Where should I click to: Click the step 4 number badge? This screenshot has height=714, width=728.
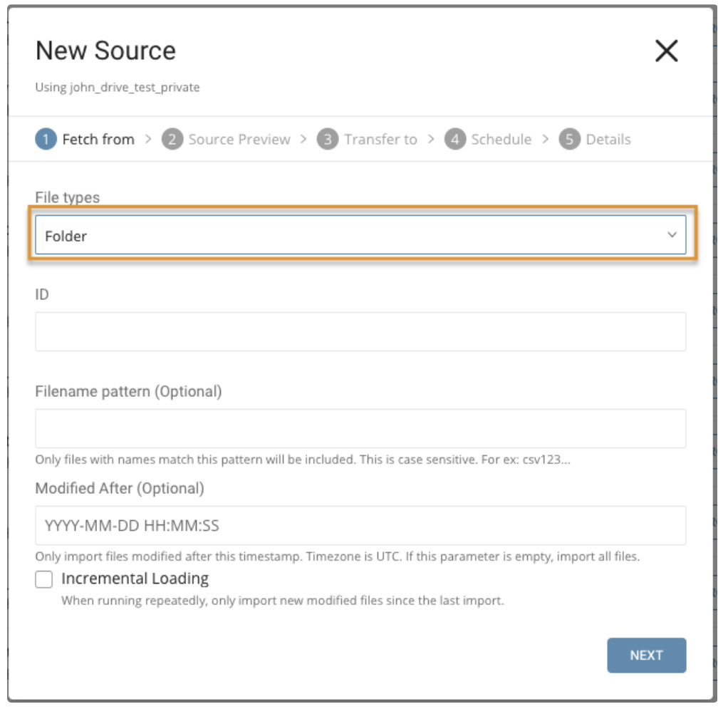point(455,140)
